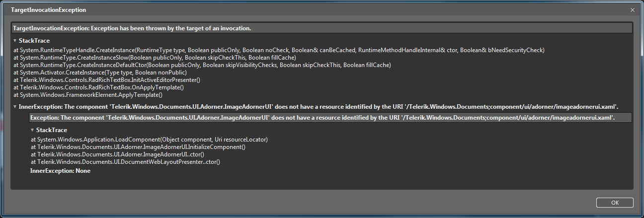The width and height of the screenshot is (644, 218).
Task: Click the TargetInvocationException window title bar
Action: 298,10
